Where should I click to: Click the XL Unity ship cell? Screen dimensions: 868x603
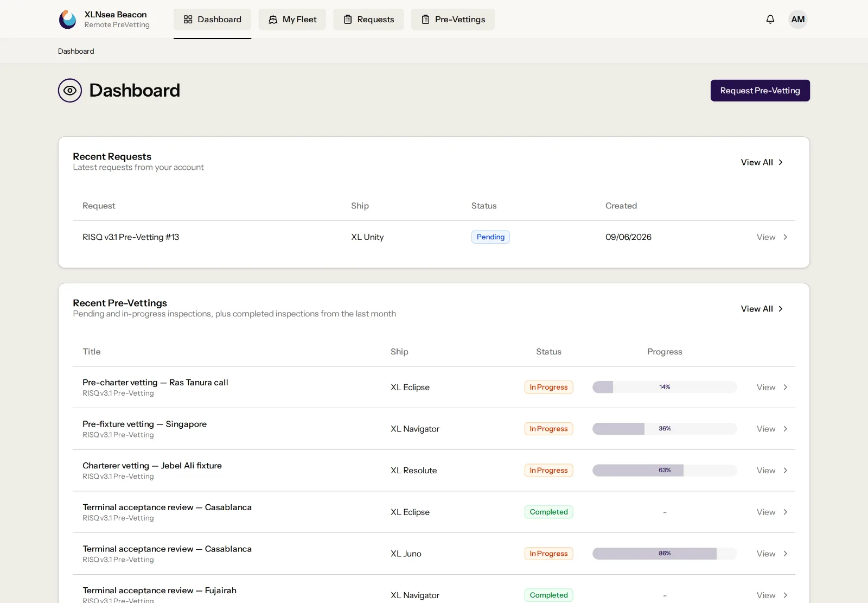pos(367,237)
